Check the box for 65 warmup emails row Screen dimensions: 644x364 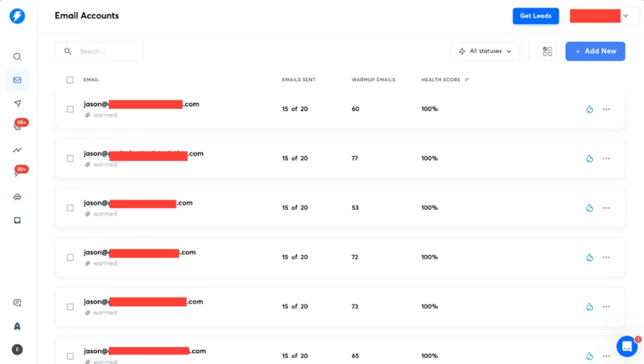pyautogui.click(x=70, y=356)
